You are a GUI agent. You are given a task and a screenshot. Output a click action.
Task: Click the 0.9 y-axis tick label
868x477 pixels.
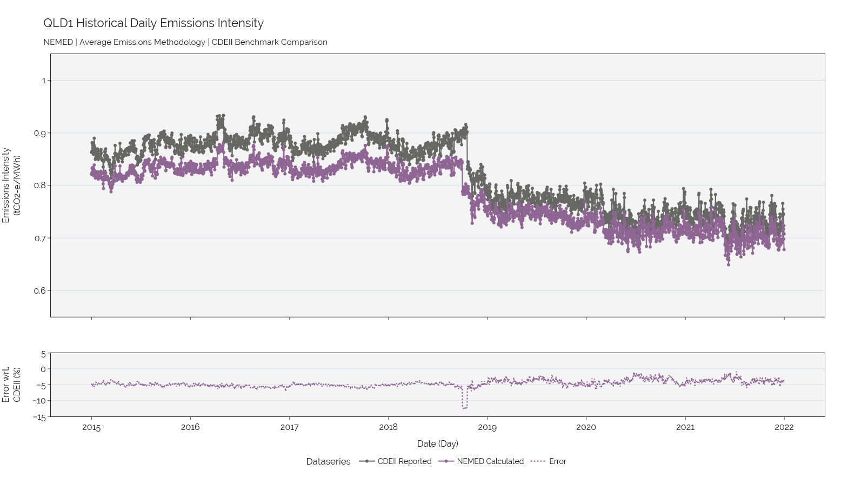pos(41,133)
